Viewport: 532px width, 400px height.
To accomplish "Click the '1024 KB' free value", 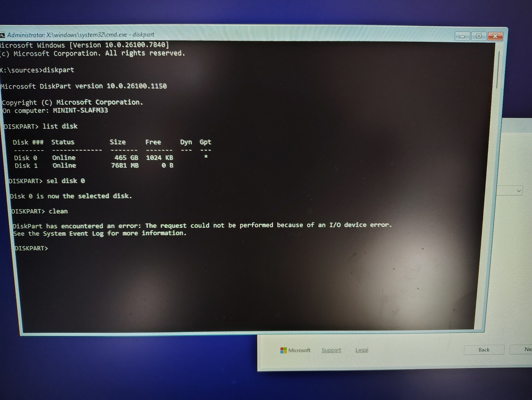I will tap(159, 158).
